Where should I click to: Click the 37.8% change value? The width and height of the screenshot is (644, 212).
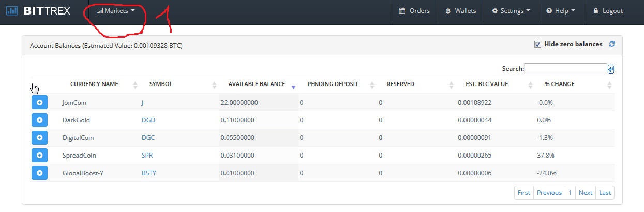[546, 156]
